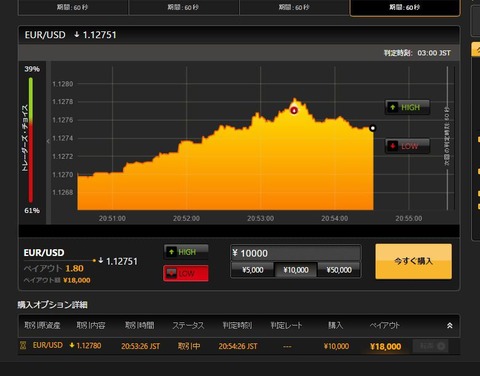Select the third 60秒 period tab

pos(294,7)
